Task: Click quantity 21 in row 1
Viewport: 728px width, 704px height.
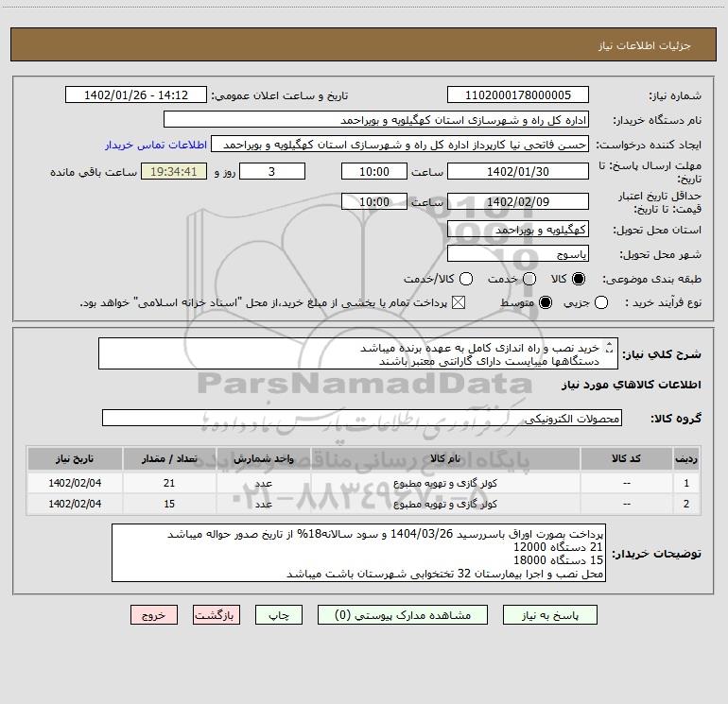Action: pyautogui.click(x=169, y=483)
